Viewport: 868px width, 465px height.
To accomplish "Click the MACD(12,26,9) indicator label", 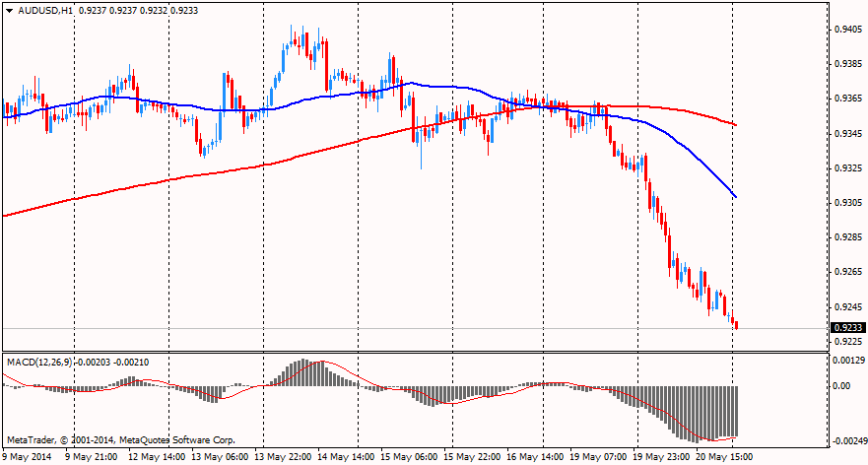I will coord(39,362).
